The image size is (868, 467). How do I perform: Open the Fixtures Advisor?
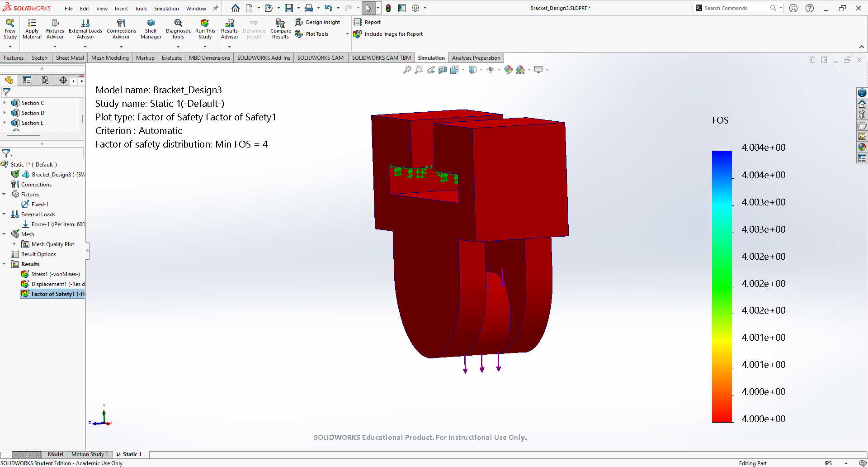point(55,29)
